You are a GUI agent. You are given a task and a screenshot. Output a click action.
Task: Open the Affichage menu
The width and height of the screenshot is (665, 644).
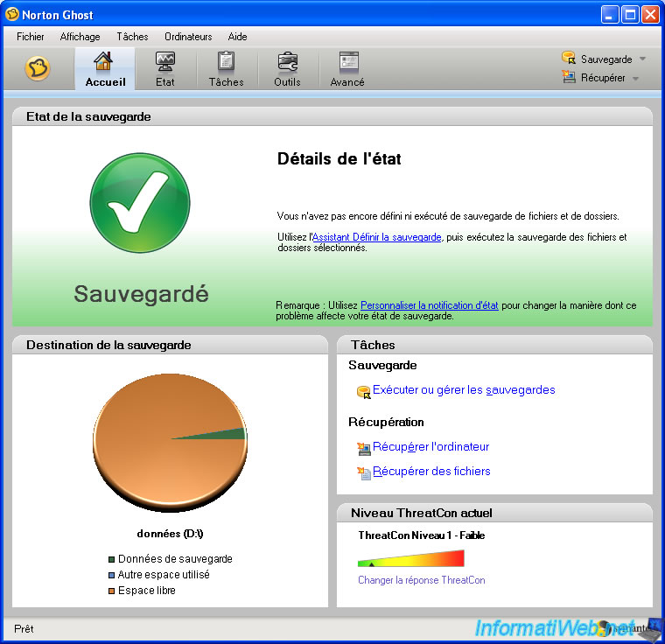click(x=80, y=37)
